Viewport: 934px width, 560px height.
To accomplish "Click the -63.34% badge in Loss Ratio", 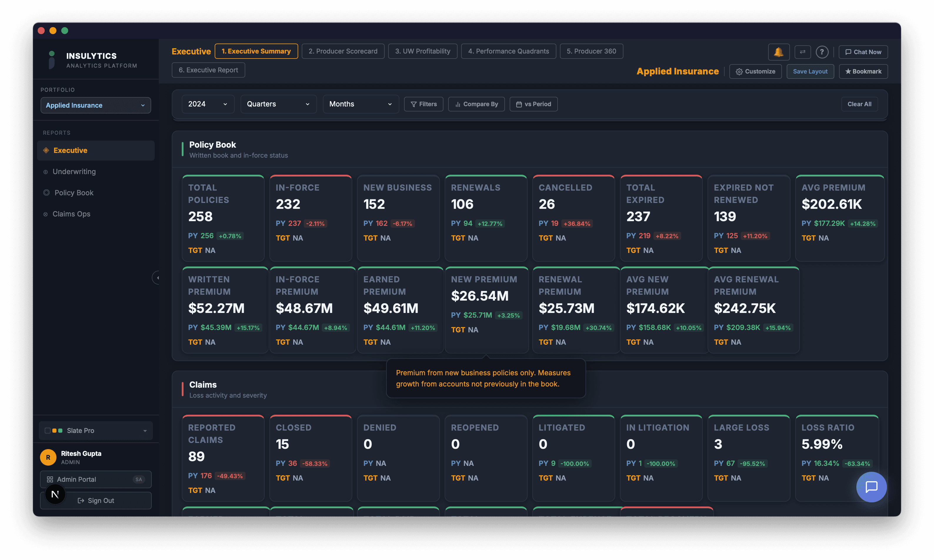I will click(857, 464).
